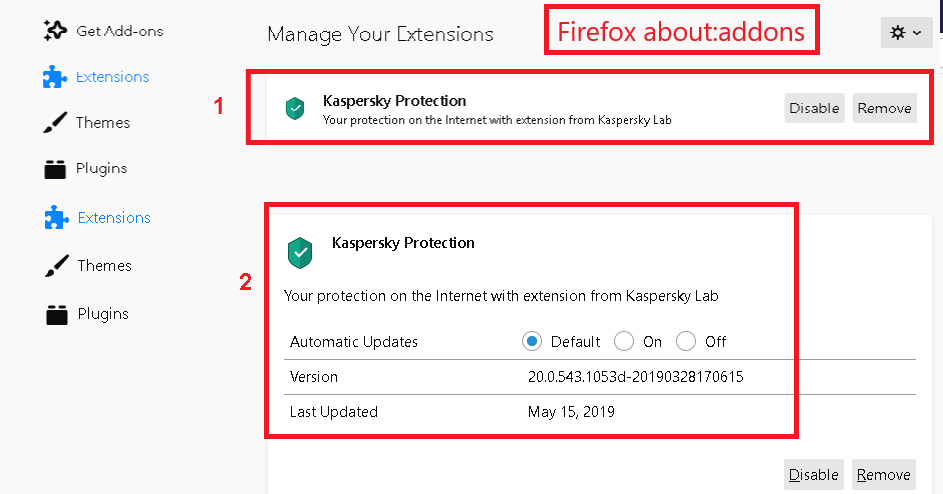The width and height of the screenshot is (943, 494).
Task: Remove Kaspersky Protection from the list row
Action: click(x=884, y=108)
